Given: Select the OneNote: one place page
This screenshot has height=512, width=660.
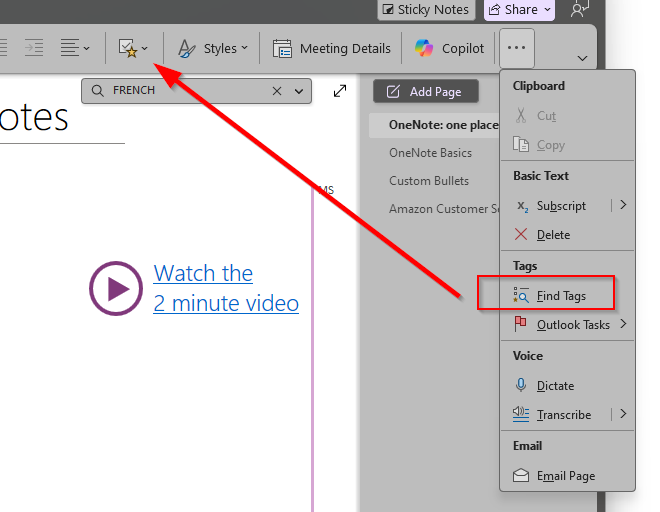Looking at the screenshot, I should (x=434, y=125).
